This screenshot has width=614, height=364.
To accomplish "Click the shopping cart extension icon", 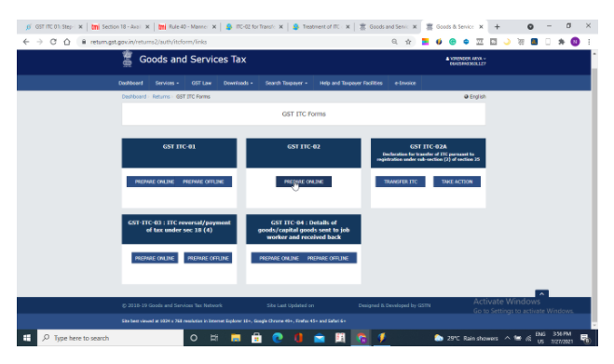I will click(521, 42).
